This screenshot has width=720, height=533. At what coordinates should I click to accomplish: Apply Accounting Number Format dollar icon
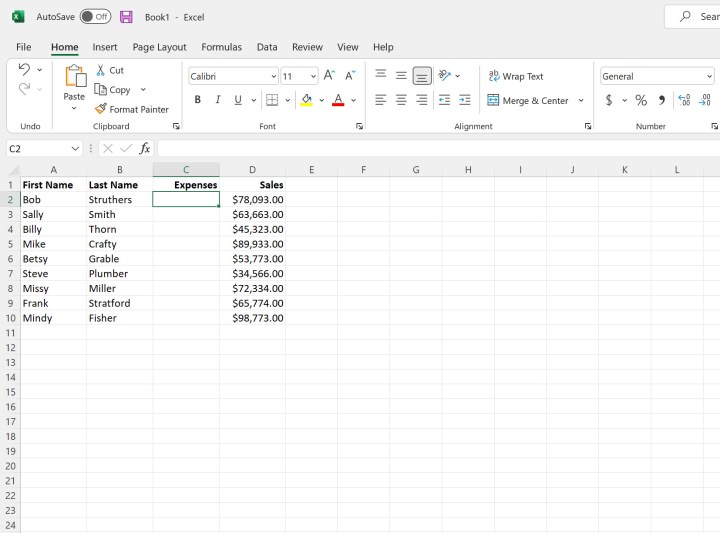609,100
